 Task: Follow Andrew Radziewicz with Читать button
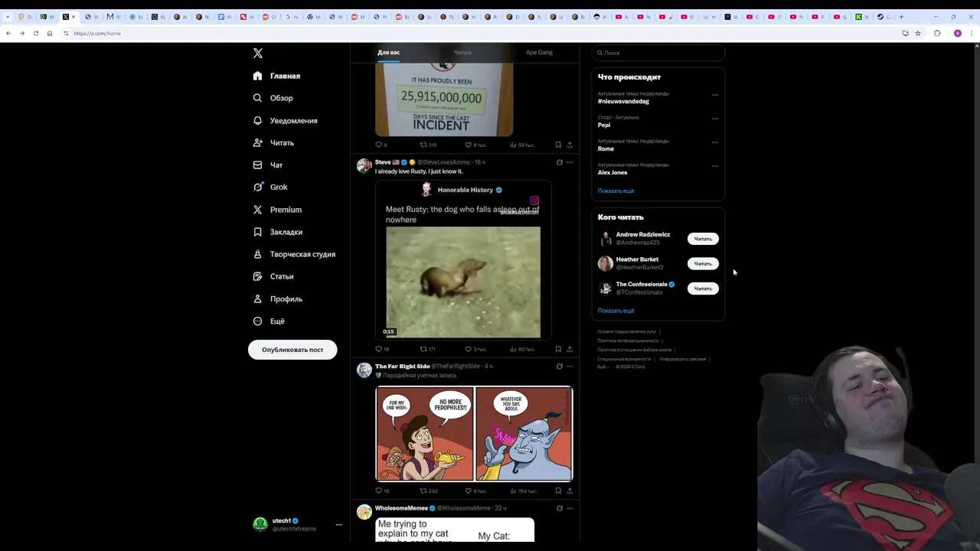pos(703,239)
